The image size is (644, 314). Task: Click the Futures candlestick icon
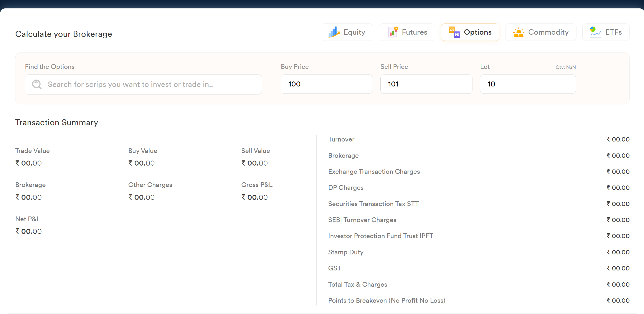[x=393, y=32]
